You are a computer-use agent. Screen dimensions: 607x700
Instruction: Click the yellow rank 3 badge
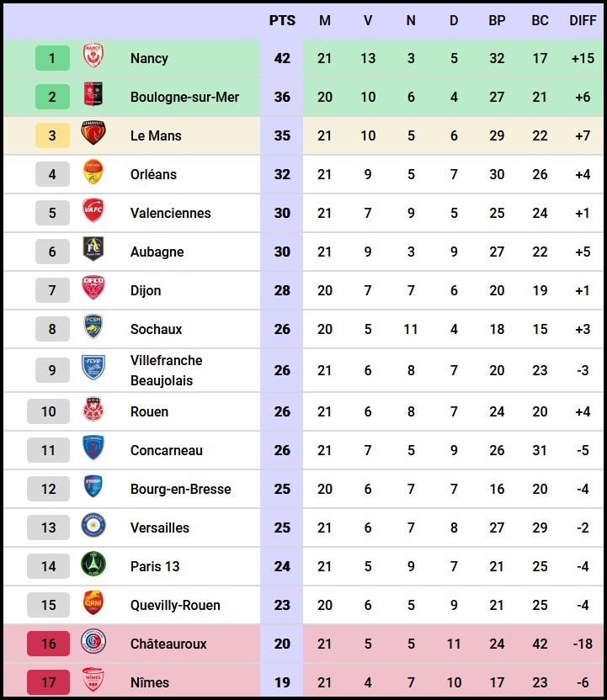click(x=52, y=135)
